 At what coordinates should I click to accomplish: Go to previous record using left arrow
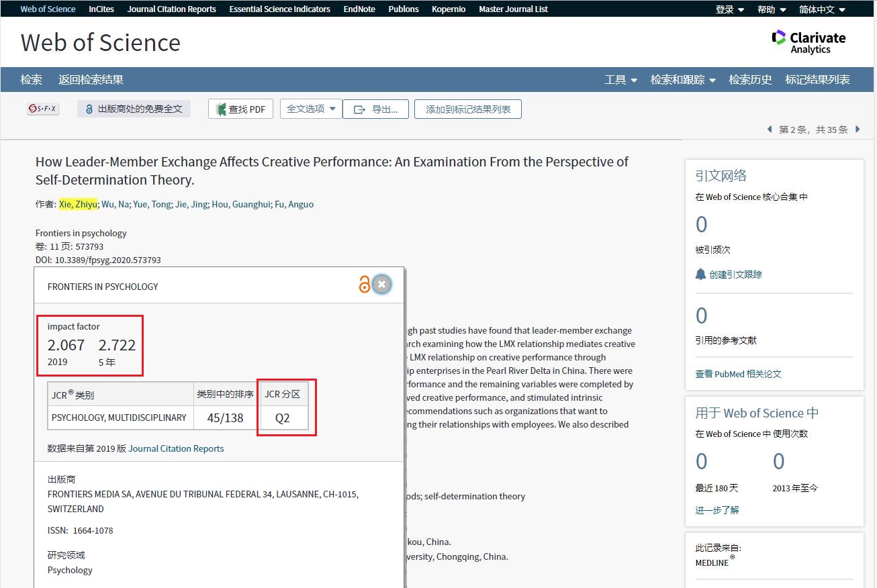(770, 130)
